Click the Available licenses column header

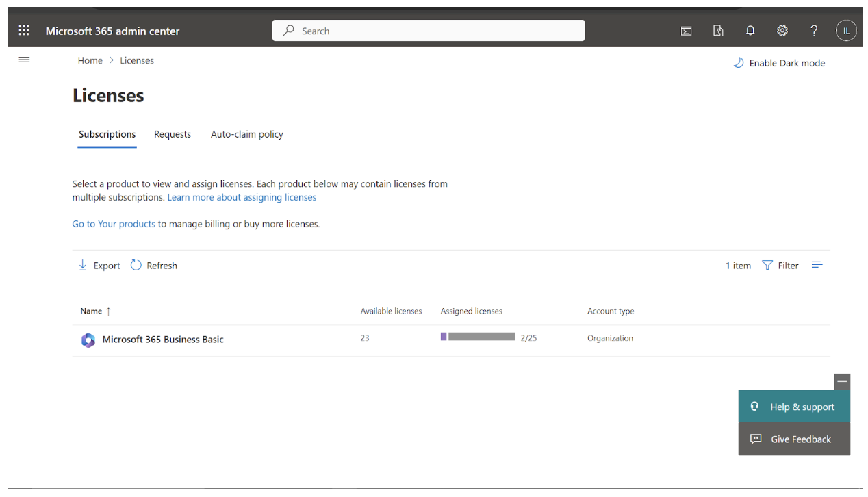point(392,311)
